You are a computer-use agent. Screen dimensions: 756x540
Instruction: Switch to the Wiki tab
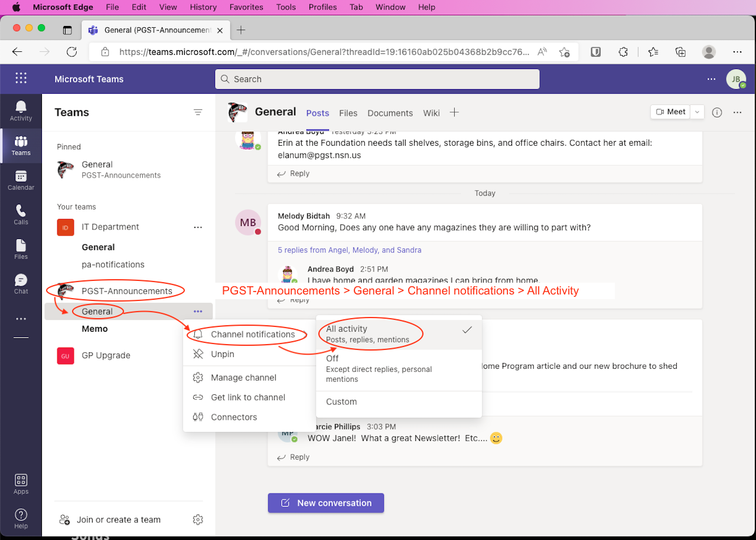[x=431, y=113]
